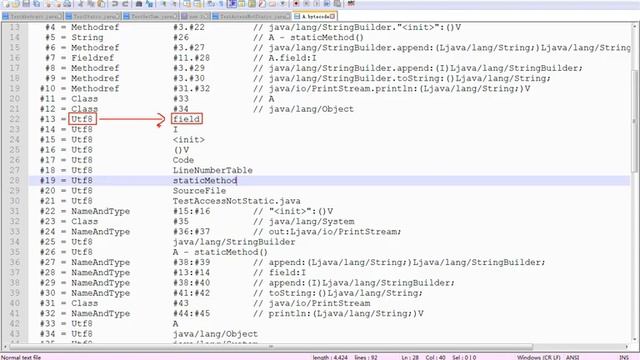Click 'java/lang/StringBuilder' on line 34
The image size is (640, 360).
click(x=234, y=242)
